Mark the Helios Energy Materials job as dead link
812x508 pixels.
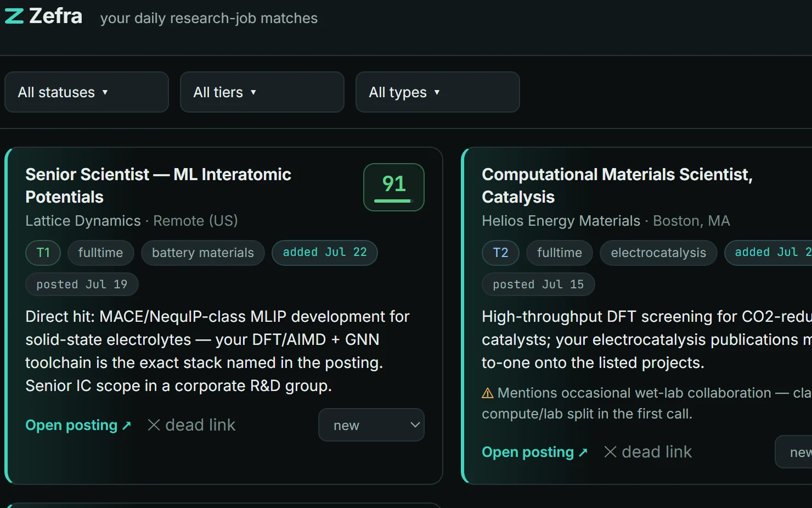(648, 452)
